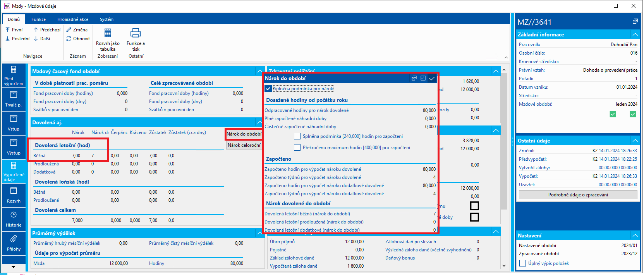
Task: Click the Nárok do období button
Action: pos(244,134)
